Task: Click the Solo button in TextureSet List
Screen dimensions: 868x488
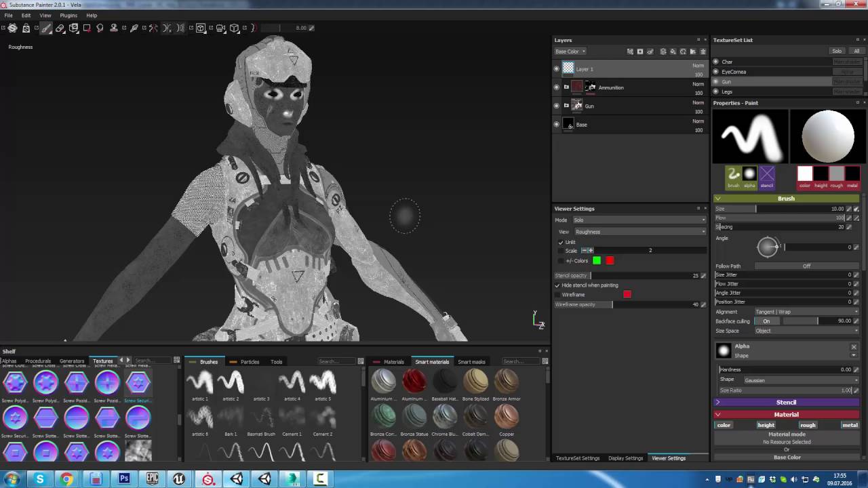Action: click(x=837, y=51)
